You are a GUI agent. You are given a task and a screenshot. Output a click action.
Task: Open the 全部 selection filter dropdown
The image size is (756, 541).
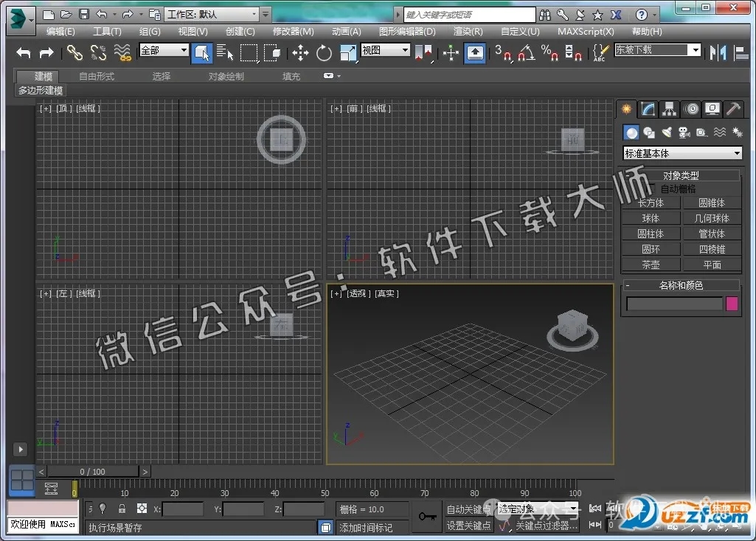pyautogui.click(x=162, y=50)
